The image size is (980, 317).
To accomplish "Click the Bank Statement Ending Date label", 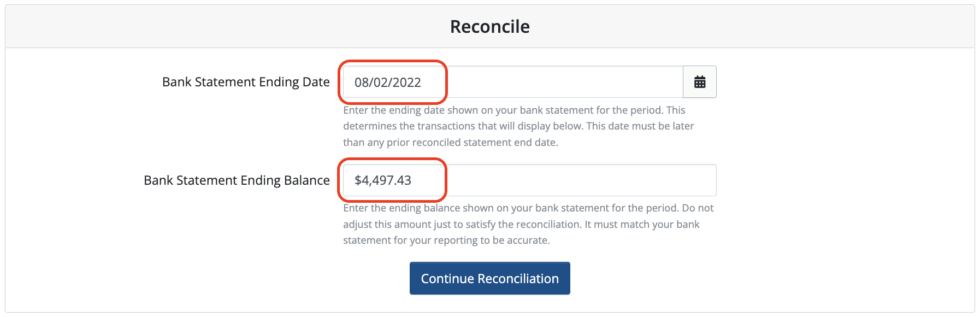I will tap(246, 82).
